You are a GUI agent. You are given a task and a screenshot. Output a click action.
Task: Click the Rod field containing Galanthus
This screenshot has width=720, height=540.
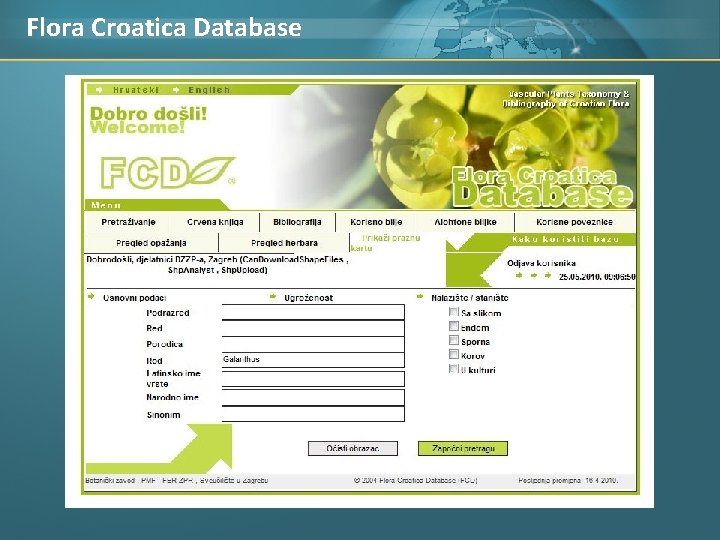(313, 360)
